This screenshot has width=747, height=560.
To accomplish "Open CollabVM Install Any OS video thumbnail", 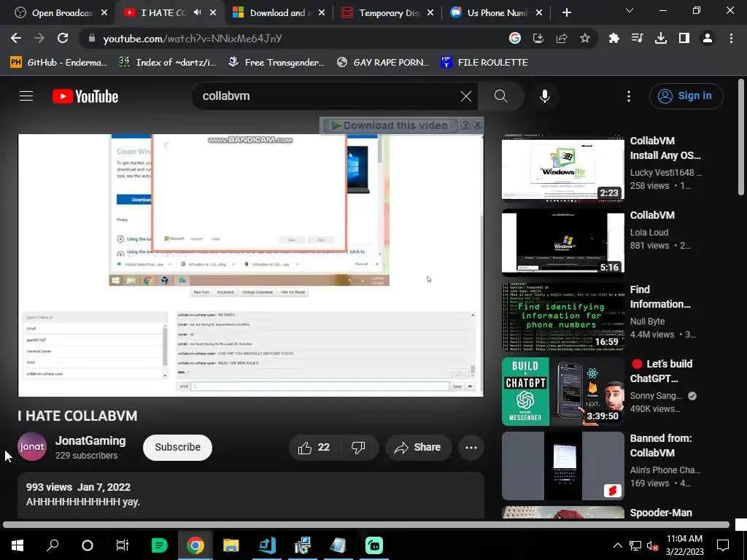I will click(x=562, y=168).
